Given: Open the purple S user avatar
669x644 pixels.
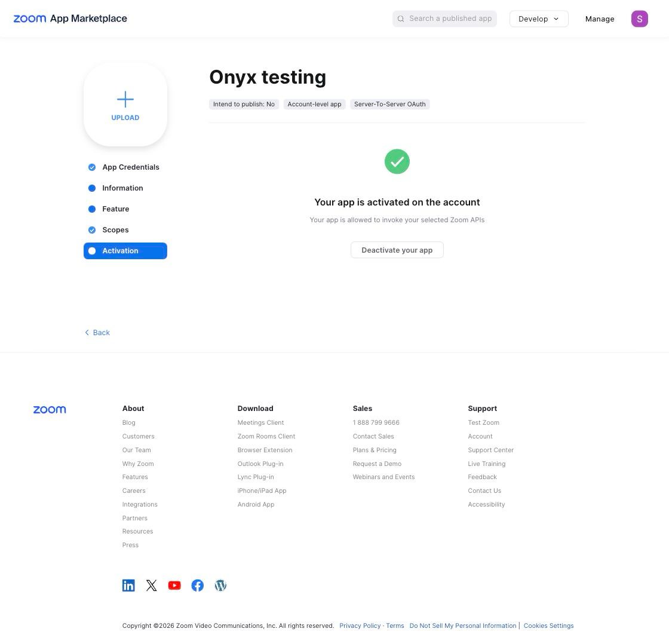Looking at the screenshot, I should [639, 19].
